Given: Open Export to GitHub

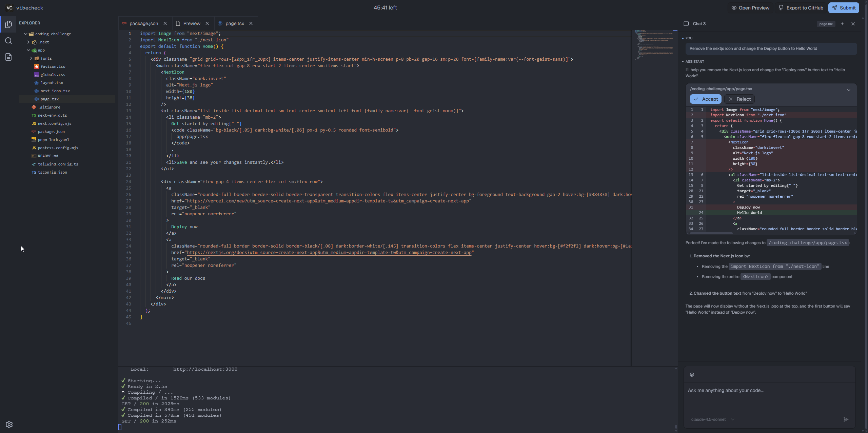Looking at the screenshot, I should [x=801, y=7].
